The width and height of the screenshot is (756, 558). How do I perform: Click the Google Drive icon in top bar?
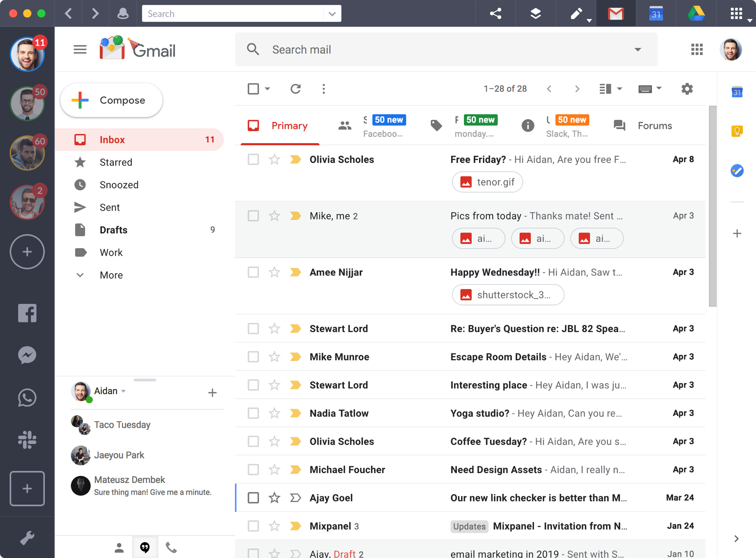coord(696,14)
